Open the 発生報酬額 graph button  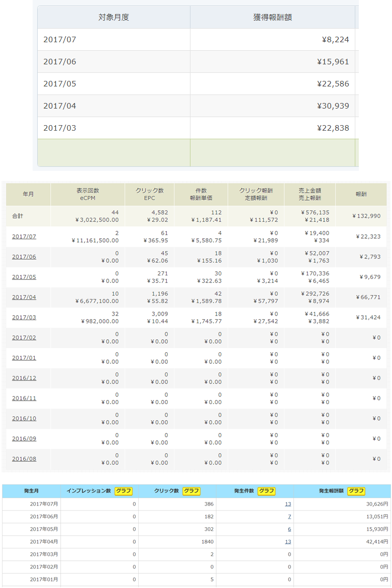click(356, 491)
